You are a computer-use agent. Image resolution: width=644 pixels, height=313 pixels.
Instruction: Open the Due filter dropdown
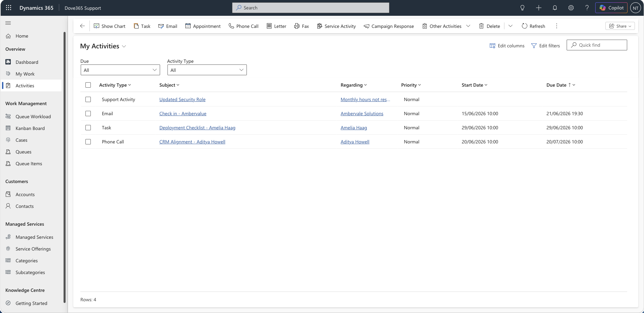[120, 70]
